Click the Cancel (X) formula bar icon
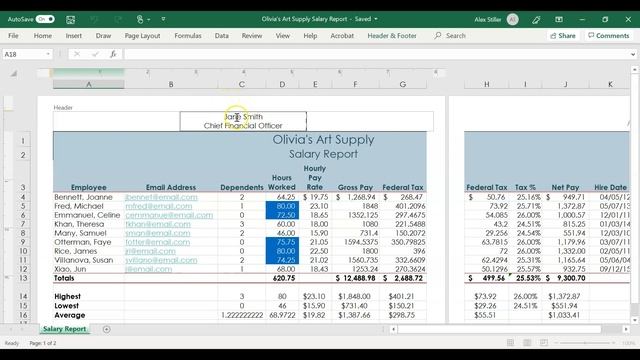 [77, 54]
